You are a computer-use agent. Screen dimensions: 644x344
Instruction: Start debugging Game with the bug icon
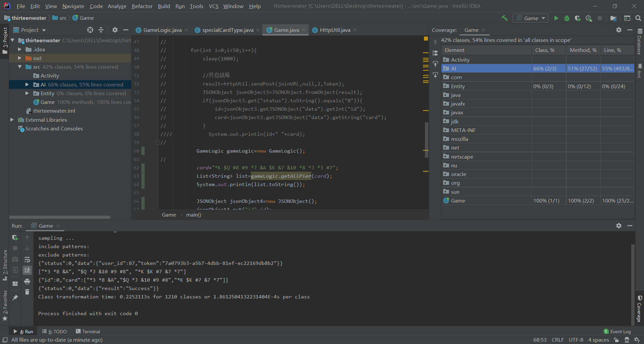(567, 18)
